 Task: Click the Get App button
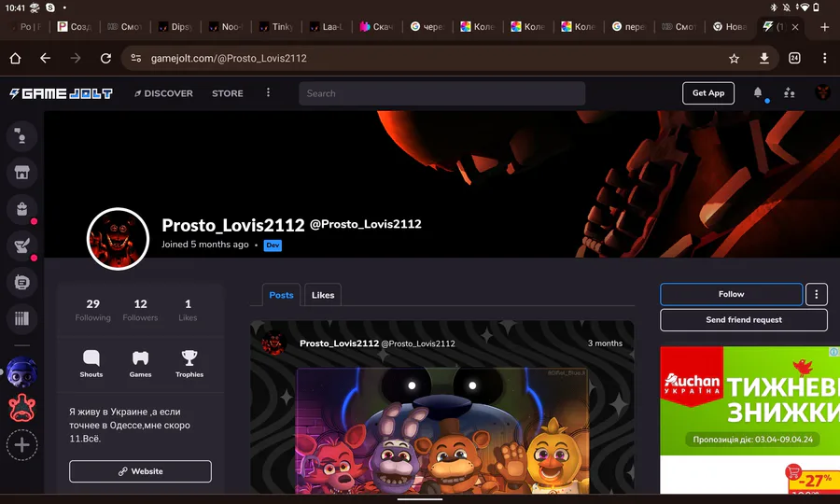click(708, 93)
